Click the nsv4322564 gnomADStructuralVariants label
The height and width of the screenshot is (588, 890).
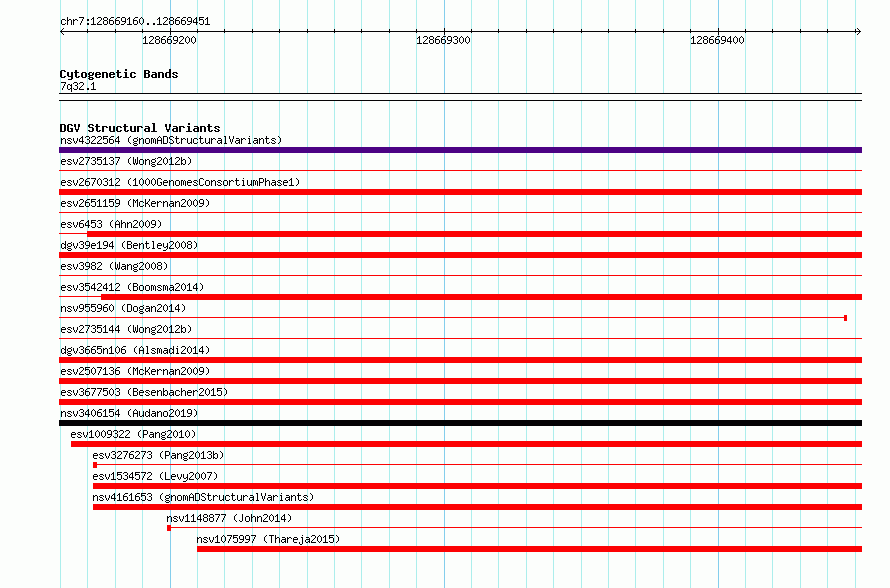(171, 140)
